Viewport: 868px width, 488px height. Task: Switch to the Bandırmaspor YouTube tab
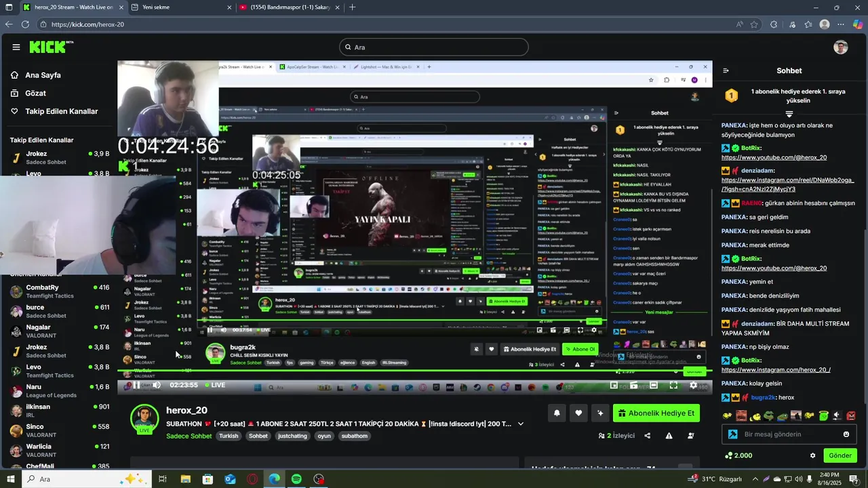(x=289, y=7)
